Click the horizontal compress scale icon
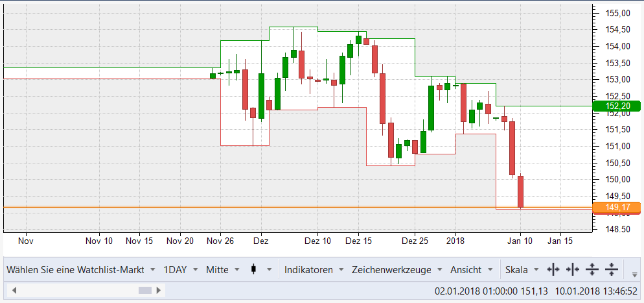Viewport: 644px width, 303px height. (x=572, y=269)
